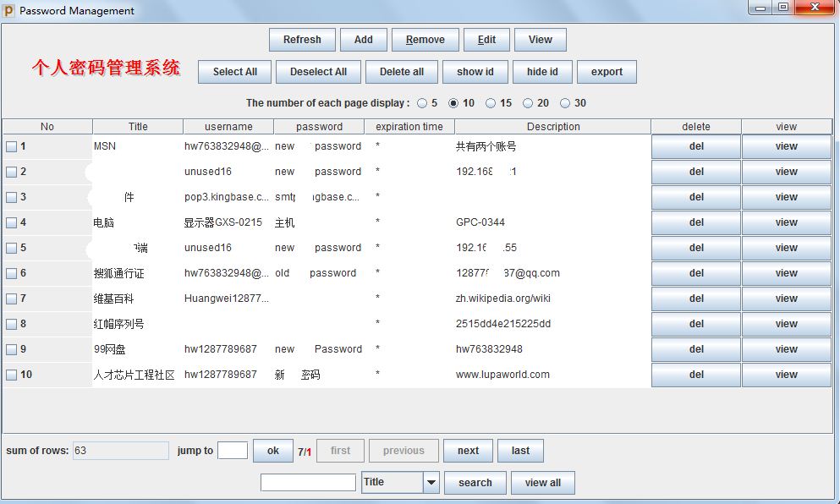The height and width of the screenshot is (504, 840).
Task: Click the username column header
Action: [228, 126]
